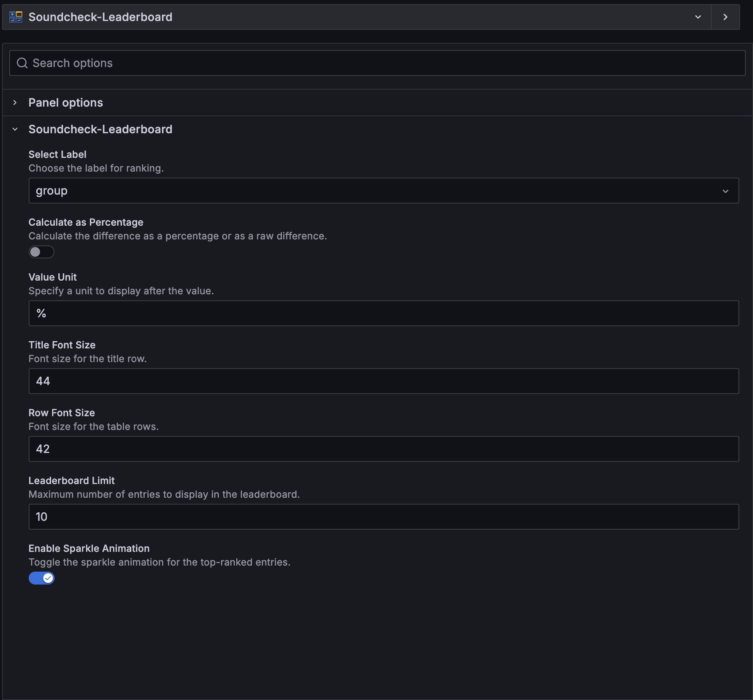Focus the Search options field
Screen dimensions: 753x700
384,63
